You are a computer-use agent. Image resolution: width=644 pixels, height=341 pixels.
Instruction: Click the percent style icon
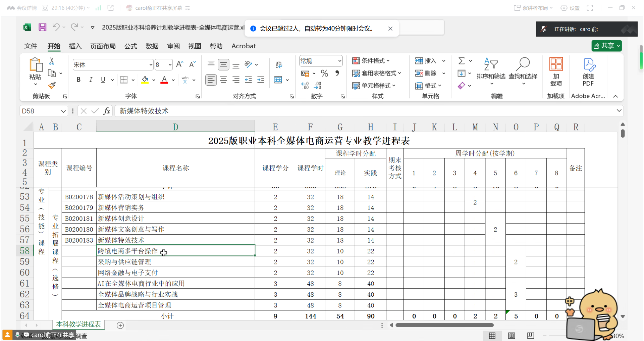click(x=324, y=73)
